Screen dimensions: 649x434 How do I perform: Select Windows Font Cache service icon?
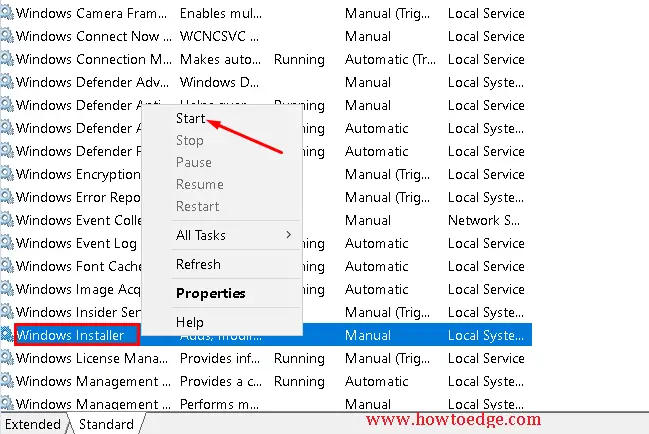click(7, 266)
